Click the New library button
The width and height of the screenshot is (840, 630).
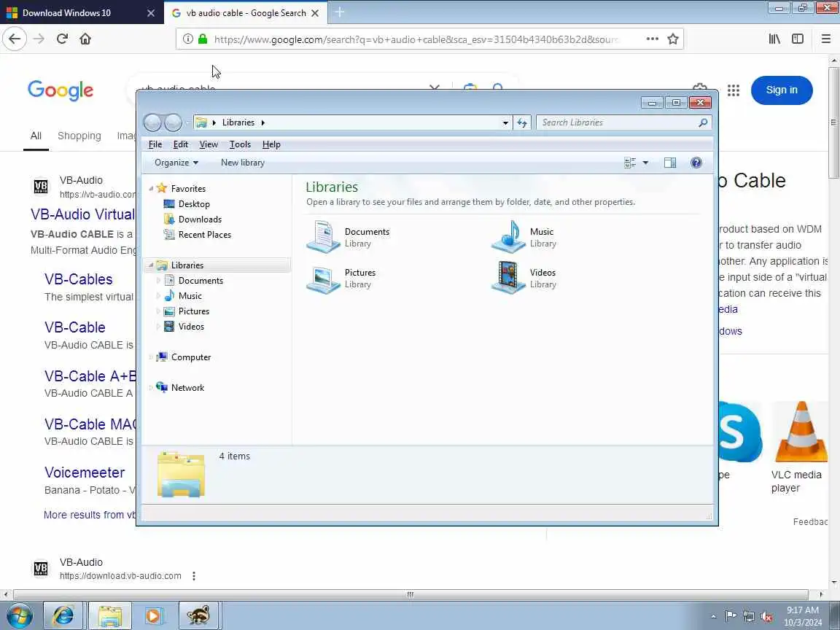pos(243,163)
